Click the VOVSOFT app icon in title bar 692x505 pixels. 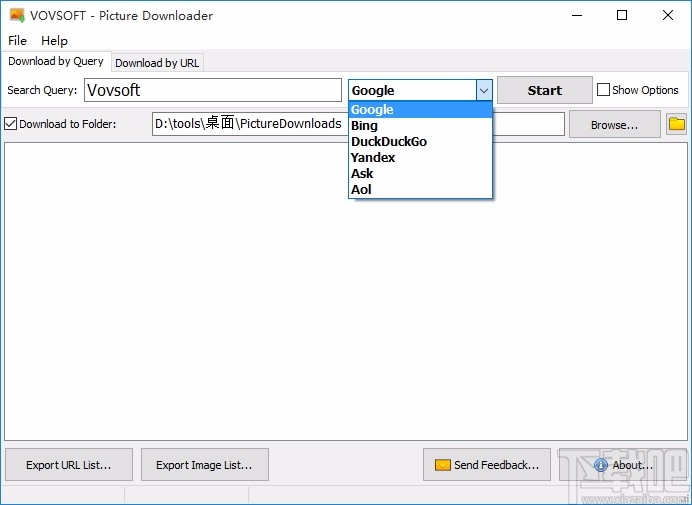(17, 15)
